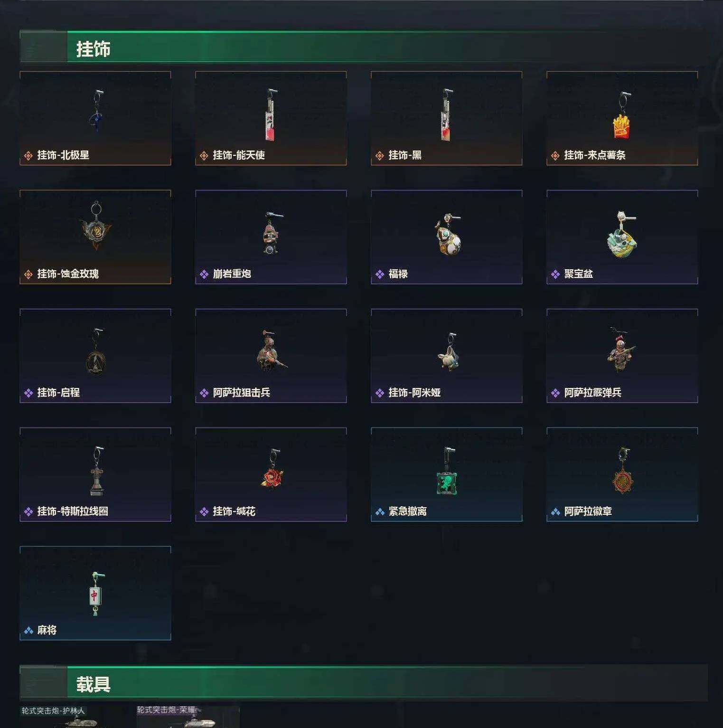Select the 麻将 mahjong tile charm
The height and width of the screenshot is (728, 723).
point(95,594)
